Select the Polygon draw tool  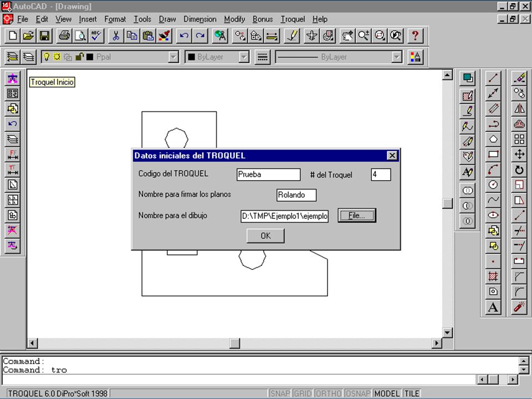pos(493,139)
